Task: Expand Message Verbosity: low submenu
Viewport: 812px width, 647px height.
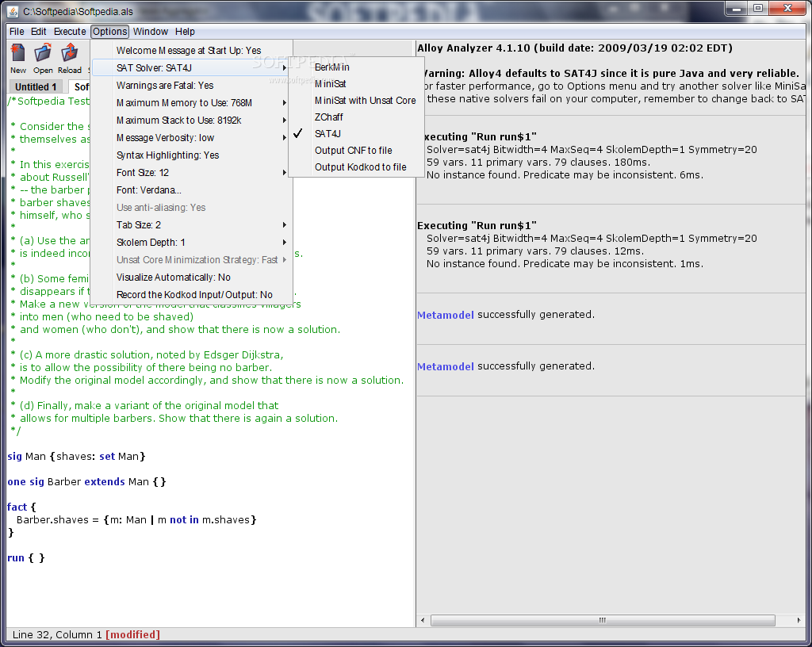Action: [x=192, y=138]
